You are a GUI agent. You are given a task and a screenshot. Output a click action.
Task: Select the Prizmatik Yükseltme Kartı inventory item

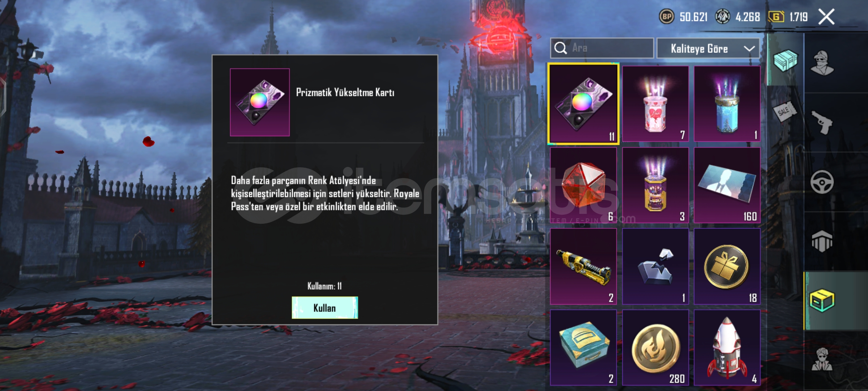click(583, 104)
